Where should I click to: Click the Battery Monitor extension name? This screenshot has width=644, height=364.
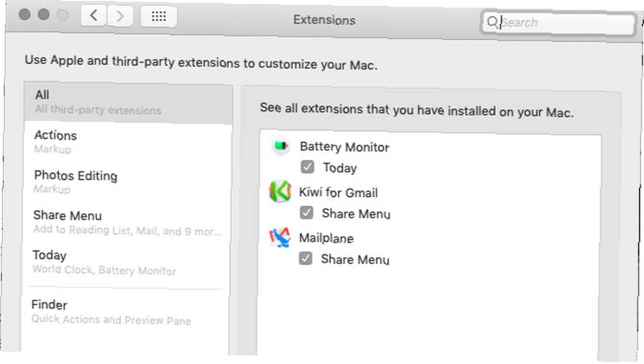point(344,147)
